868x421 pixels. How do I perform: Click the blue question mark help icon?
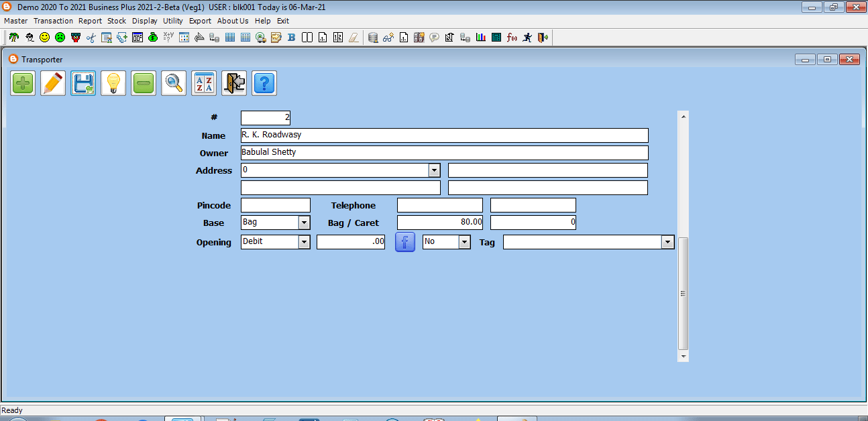pyautogui.click(x=264, y=84)
